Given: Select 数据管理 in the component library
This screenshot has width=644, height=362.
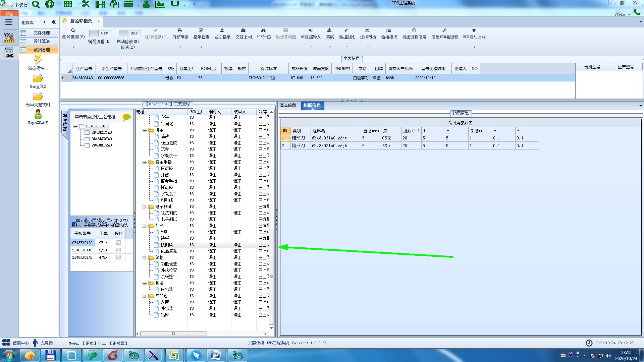Looking at the screenshot, I should 42,50.
